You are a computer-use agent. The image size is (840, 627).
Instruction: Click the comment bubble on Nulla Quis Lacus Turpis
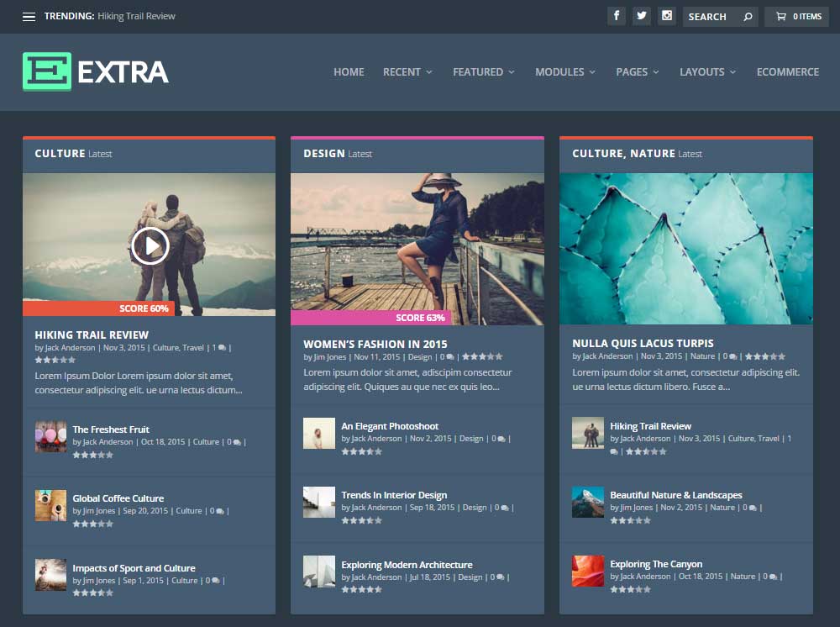tap(732, 356)
